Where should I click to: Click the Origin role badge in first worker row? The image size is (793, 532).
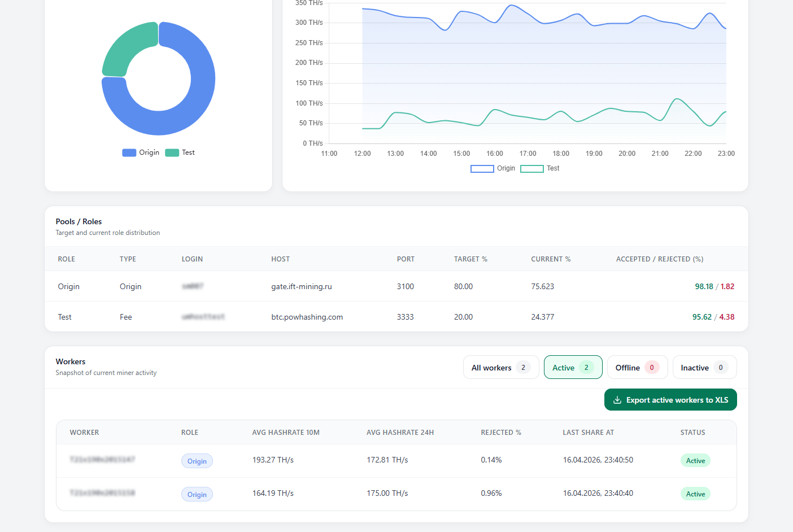tap(197, 461)
